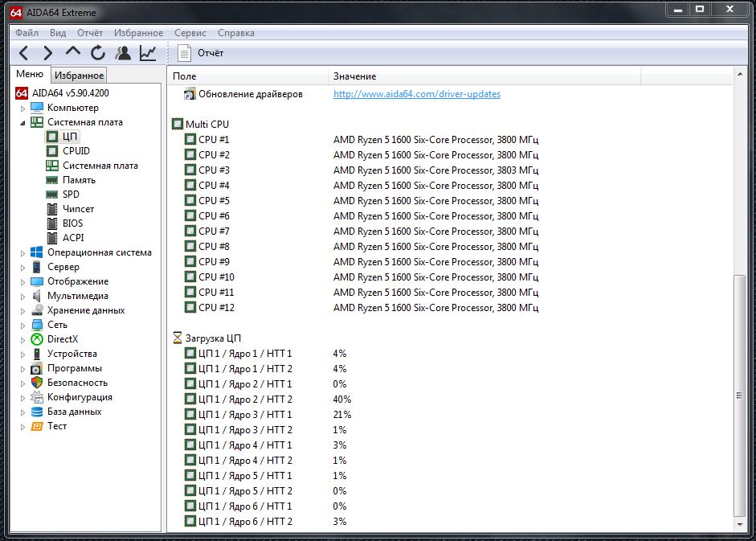
Task: Expand the Операционная система node
Action: point(22,253)
